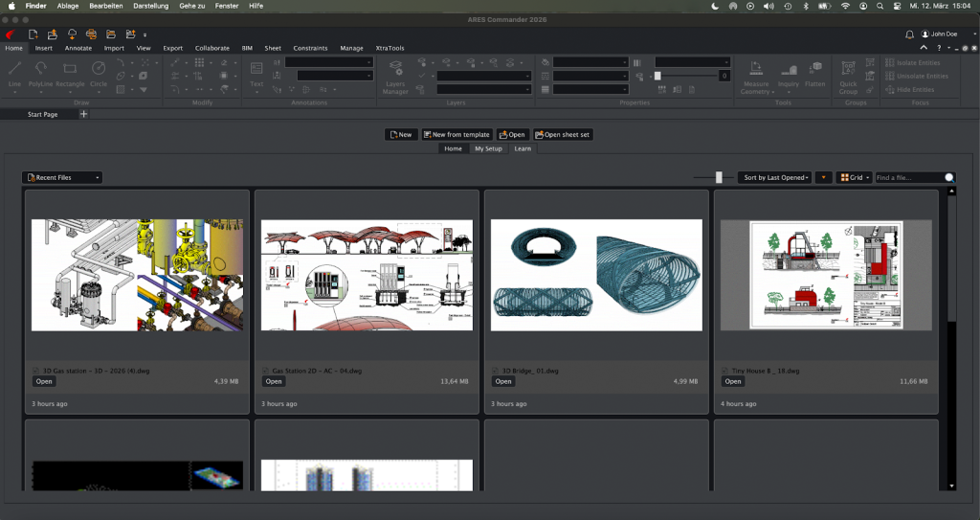Viewport: 980px width, 520px height.
Task: Click the New button on the Start Page
Action: click(x=401, y=134)
